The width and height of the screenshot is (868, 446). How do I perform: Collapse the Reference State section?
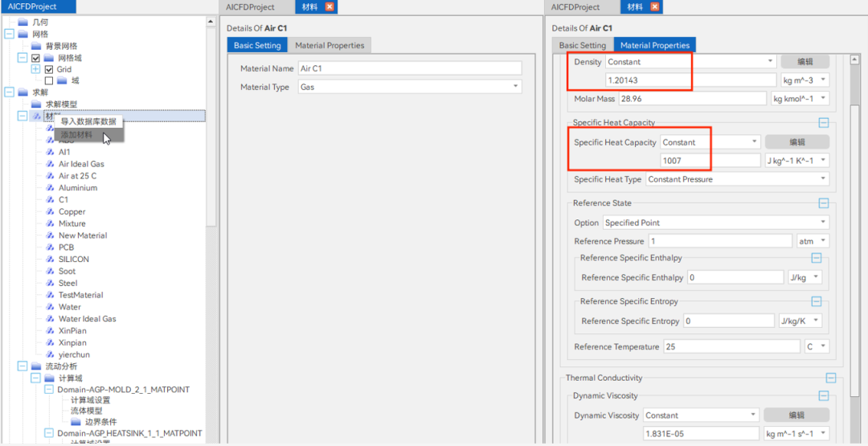coord(824,203)
